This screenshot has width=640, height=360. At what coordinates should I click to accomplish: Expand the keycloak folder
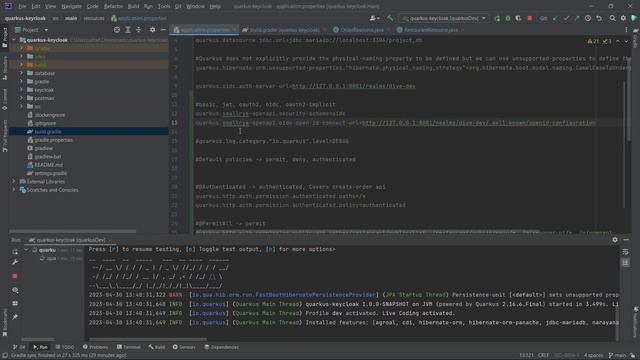(x=22, y=90)
